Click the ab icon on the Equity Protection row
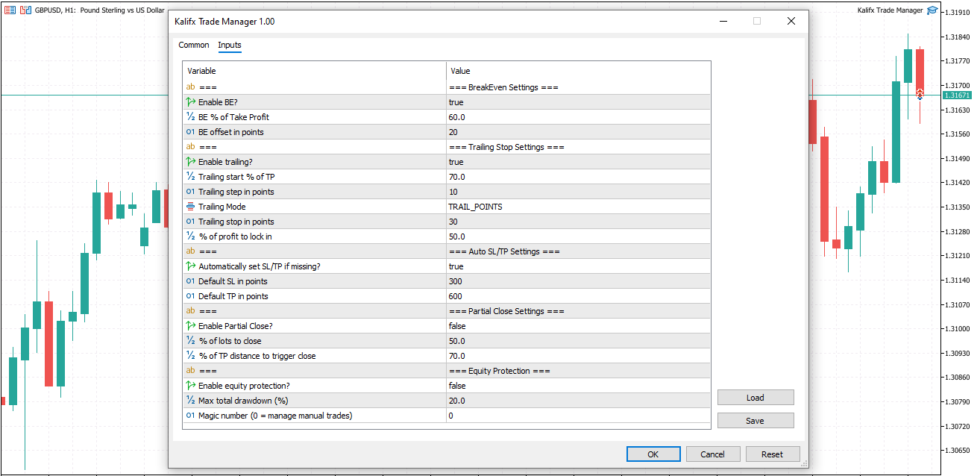This screenshot has width=980, height=476. tap(191, 371)
